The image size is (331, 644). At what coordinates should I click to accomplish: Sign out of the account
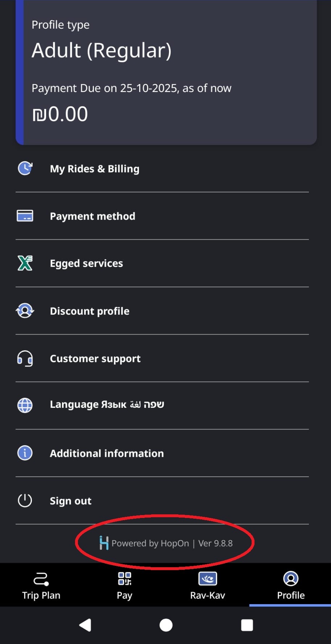[70, 501]
